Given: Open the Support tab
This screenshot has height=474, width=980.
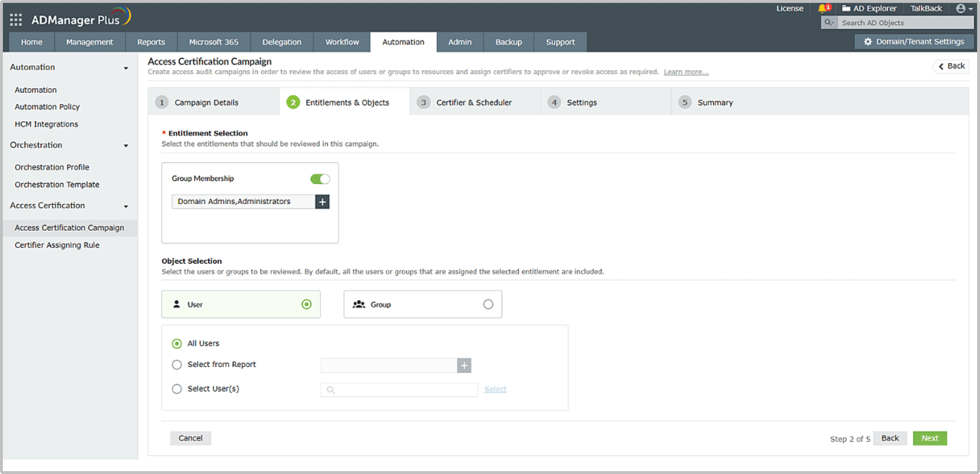Looking at the screenshot, I should point(560,42).
